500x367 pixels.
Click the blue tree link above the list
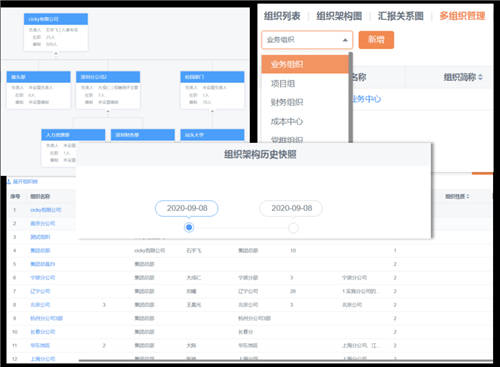[x=23, y=182]
